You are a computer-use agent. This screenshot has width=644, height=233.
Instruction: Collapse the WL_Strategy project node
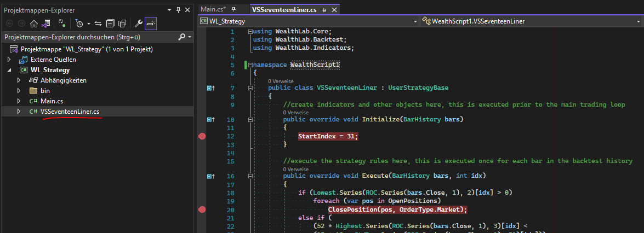coord(9,70)
